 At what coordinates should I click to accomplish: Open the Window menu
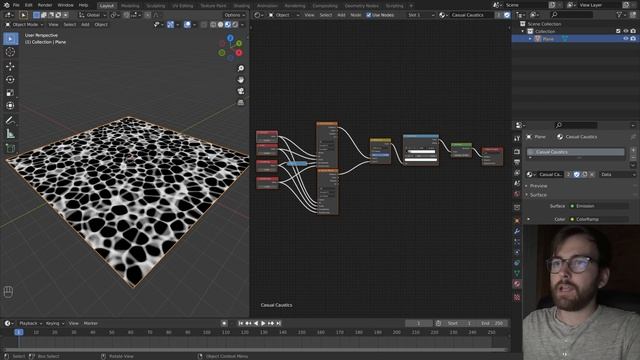click(x=65, y=5)
